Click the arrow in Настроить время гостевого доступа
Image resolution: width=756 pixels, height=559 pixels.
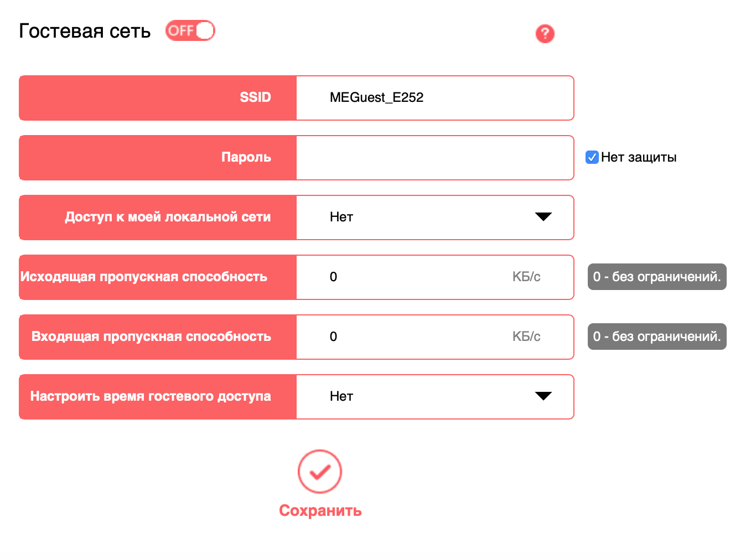(x=543, y=396)
